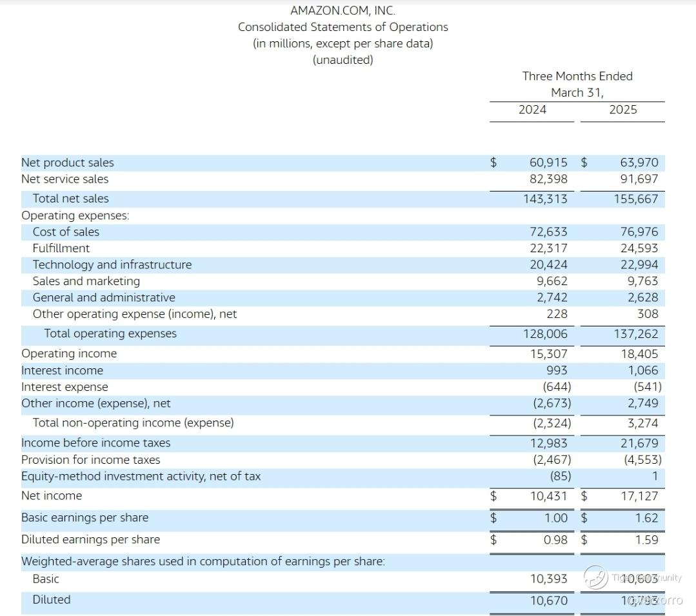Select 'Total non-operating income (expense)' label
This screenshot has width=696, height=616.
coord(133,422)
